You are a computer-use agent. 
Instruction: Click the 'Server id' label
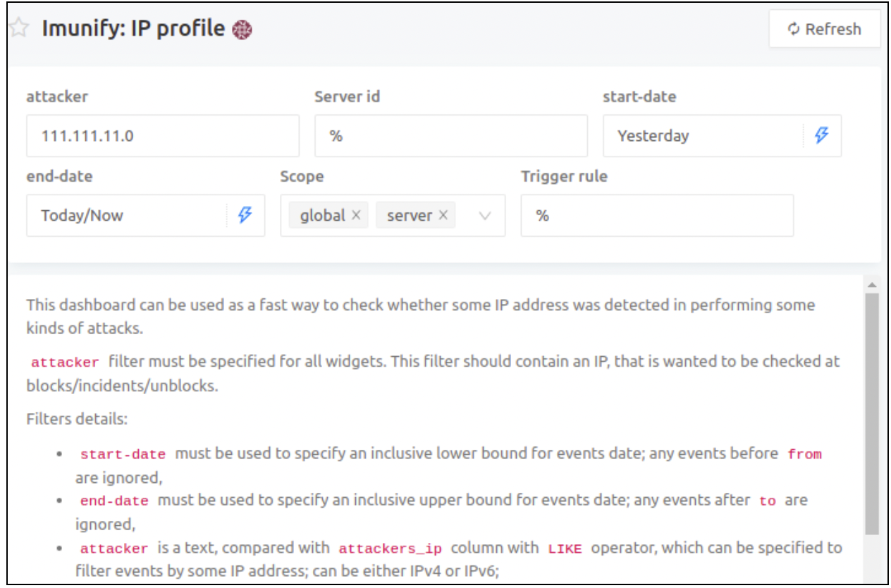click(347, 97)
